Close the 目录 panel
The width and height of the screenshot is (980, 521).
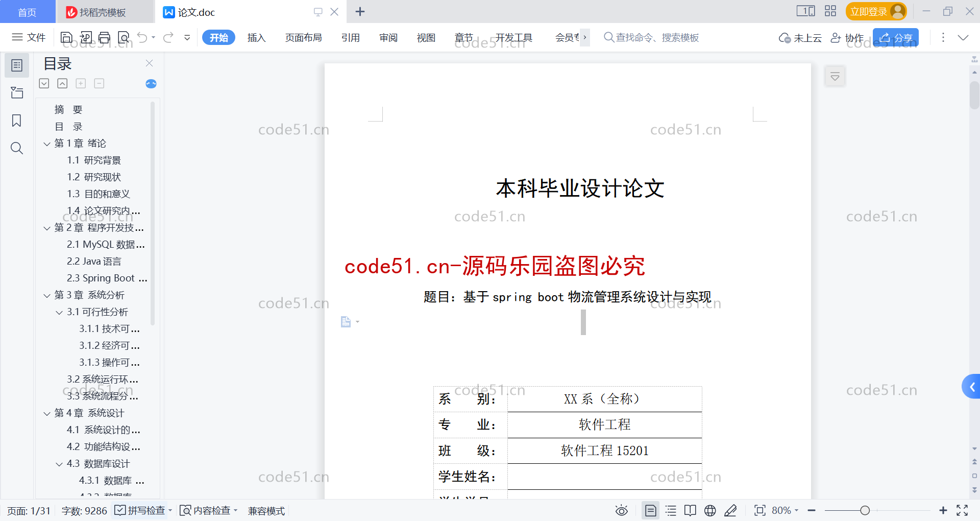(149, 63)
